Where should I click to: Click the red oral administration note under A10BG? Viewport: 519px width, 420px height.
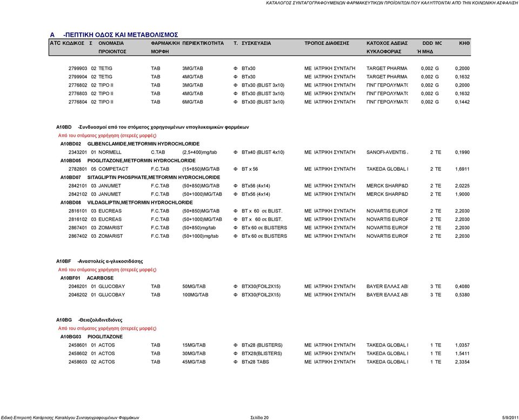pos(107,328)
